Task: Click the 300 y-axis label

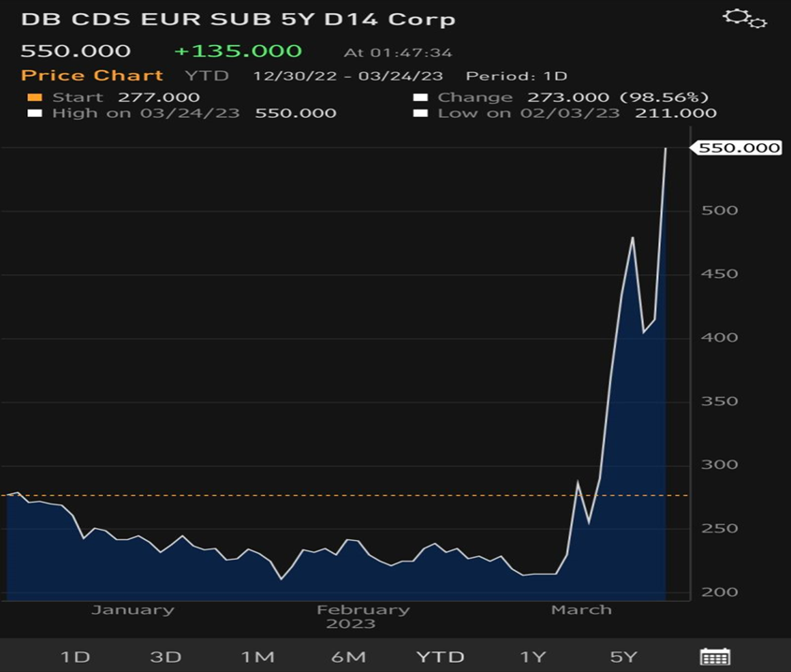Action: click(x=719, y=464)
